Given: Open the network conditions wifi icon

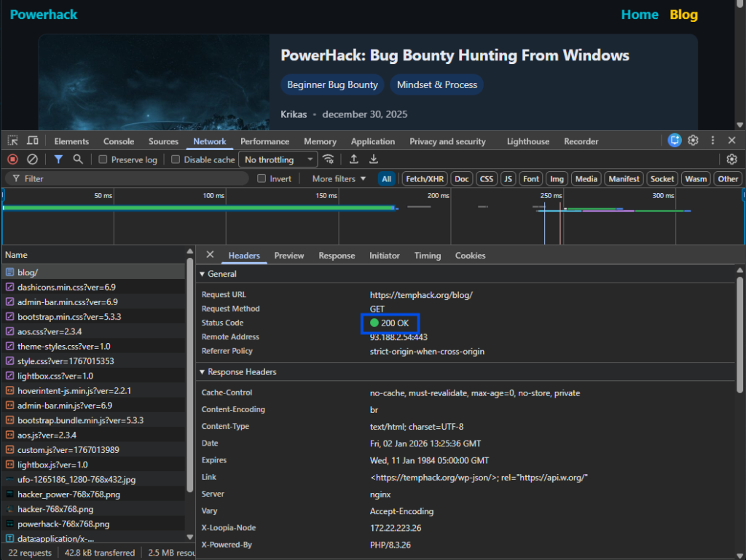Looking at the screenshot, I should (x=329, y=159).
